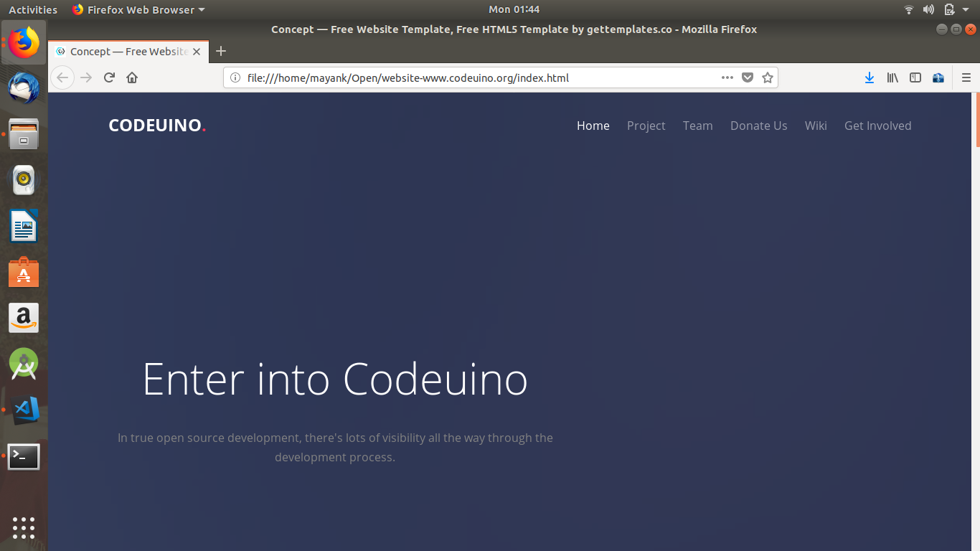Reload the current page
Screen dimensions: 980x551
(109, 77)
